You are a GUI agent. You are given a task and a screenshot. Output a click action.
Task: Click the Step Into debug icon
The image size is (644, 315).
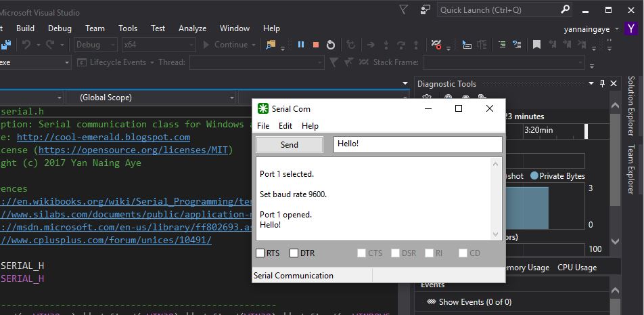(x=386, y=45)
